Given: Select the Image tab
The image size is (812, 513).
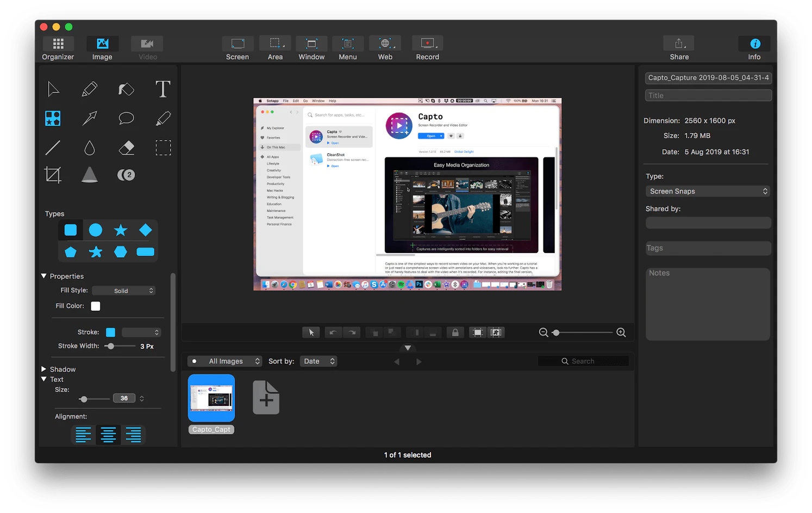Looking at the screenshot, I should pos(102,47).
